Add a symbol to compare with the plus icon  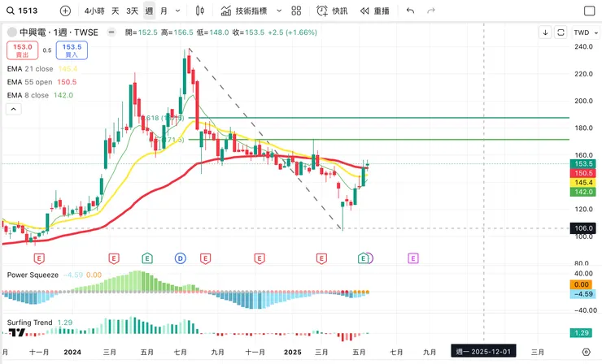click(x=65, y=11)
